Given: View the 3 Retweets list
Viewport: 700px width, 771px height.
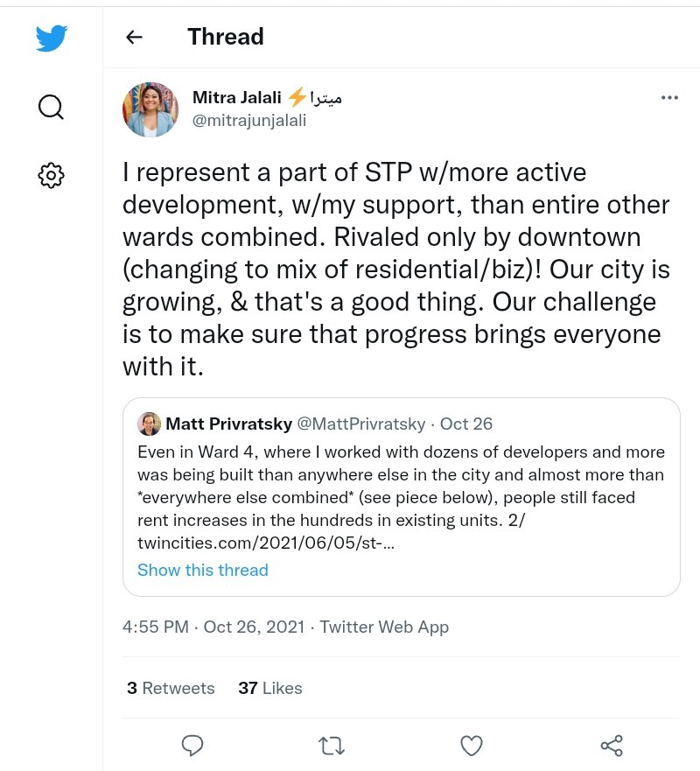Looking at the screenshot, I should 171,688.
